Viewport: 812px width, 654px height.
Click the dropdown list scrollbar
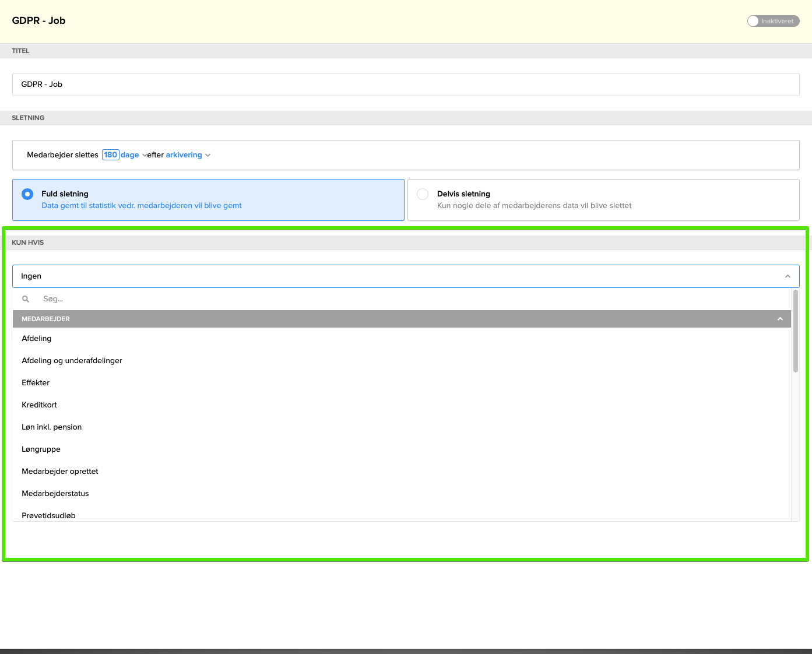tap(795, 331)
